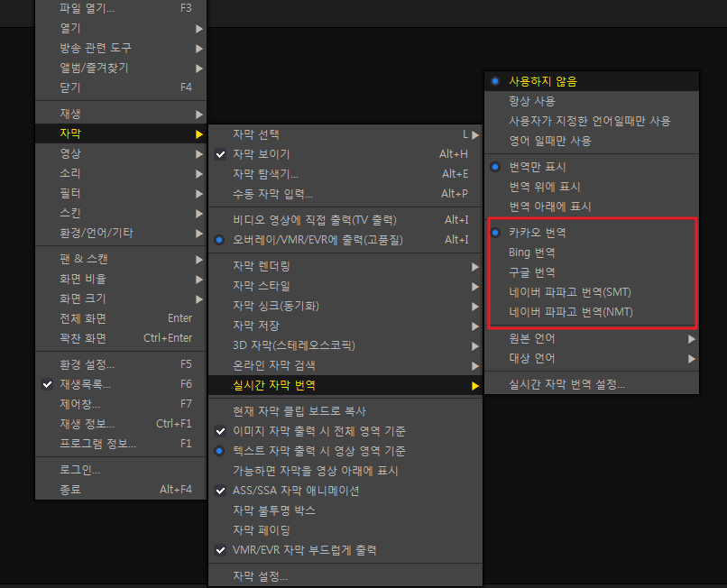Select 닫기 in the main menu
The width and height of the screenshot is (727, 588).
tap(121, 87)
